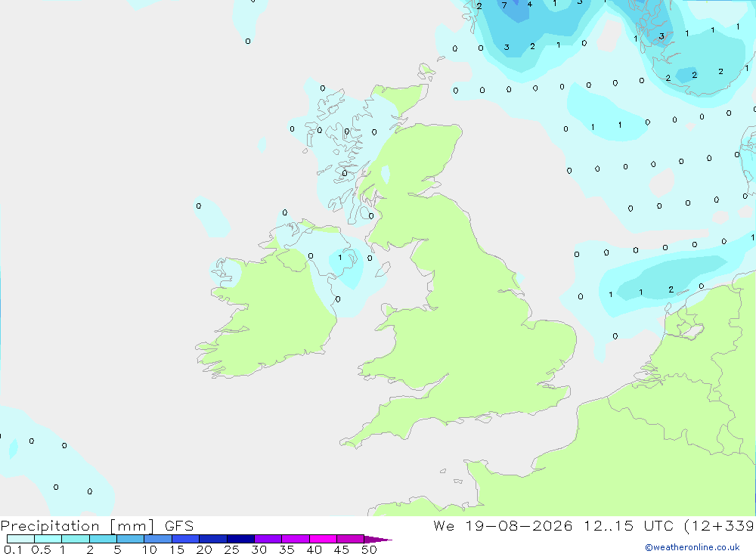Click the '12..15 UTC' time text

pos(629,525)
